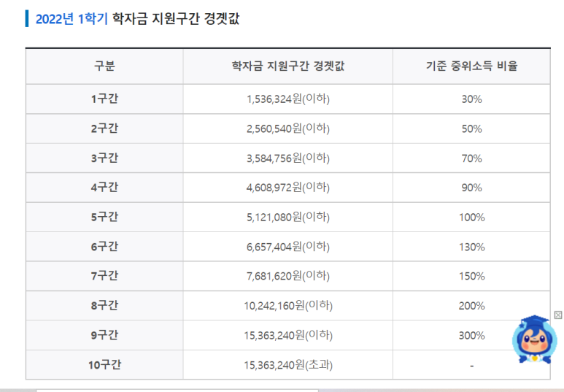Select the '7구간' row label
The height and width of the screenshot is (392, 564).
point(104,276)
